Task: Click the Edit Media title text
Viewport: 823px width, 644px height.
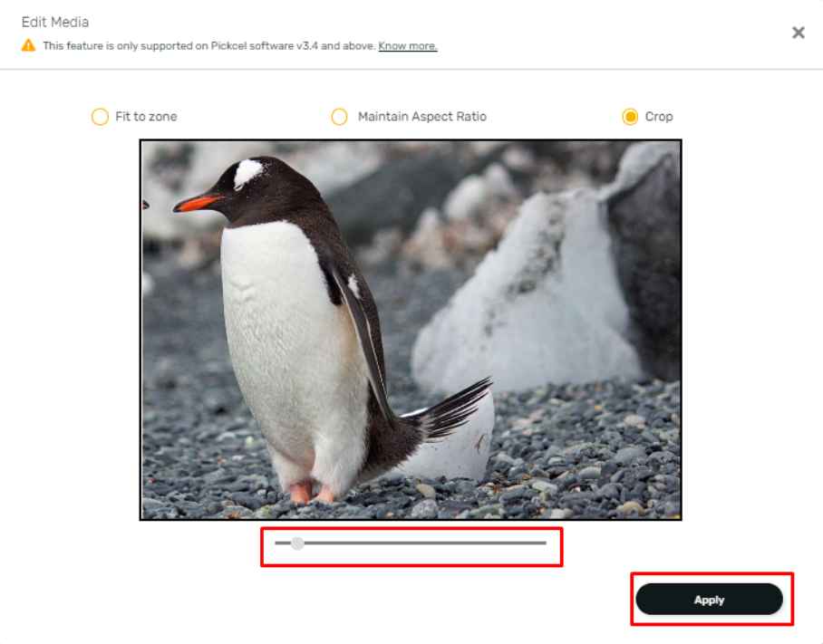Action: point(55,22)
